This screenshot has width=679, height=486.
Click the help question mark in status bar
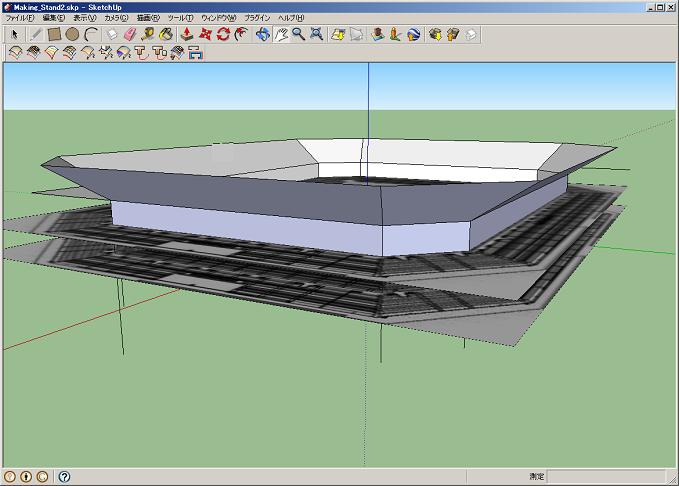pyautogui.click(x=64, y=477)
